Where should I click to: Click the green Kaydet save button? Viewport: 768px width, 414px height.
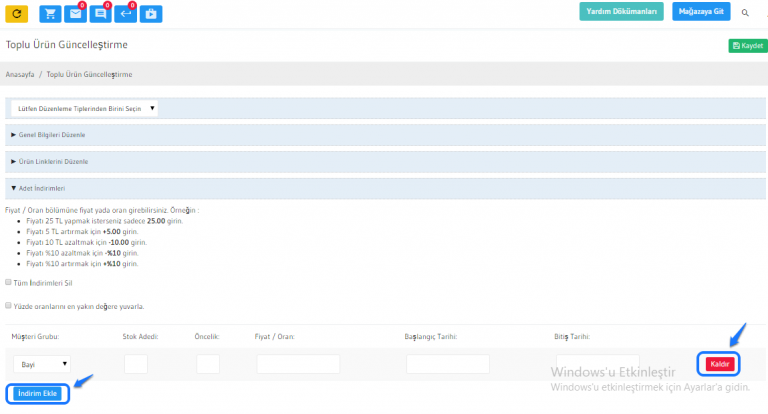(x=748, y=45)
